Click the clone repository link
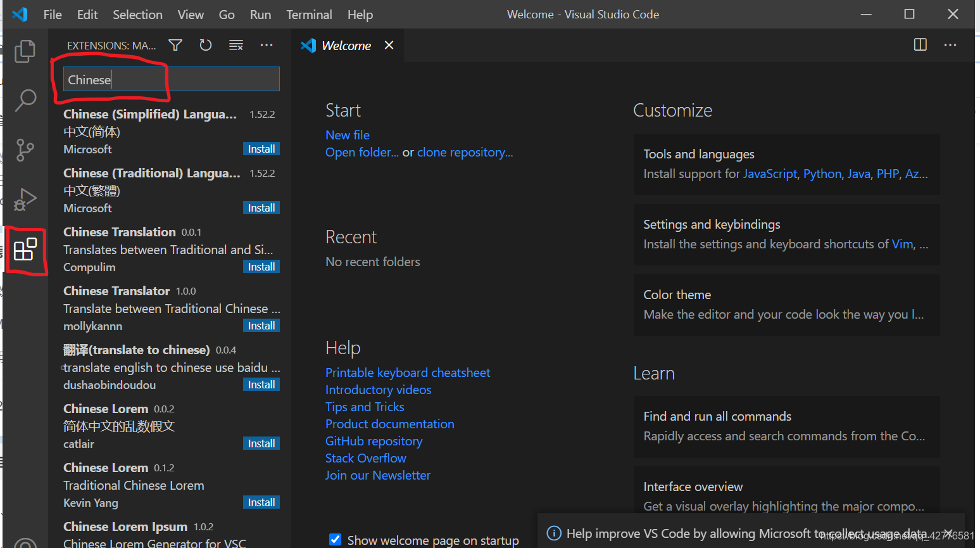 click(465, 152)
